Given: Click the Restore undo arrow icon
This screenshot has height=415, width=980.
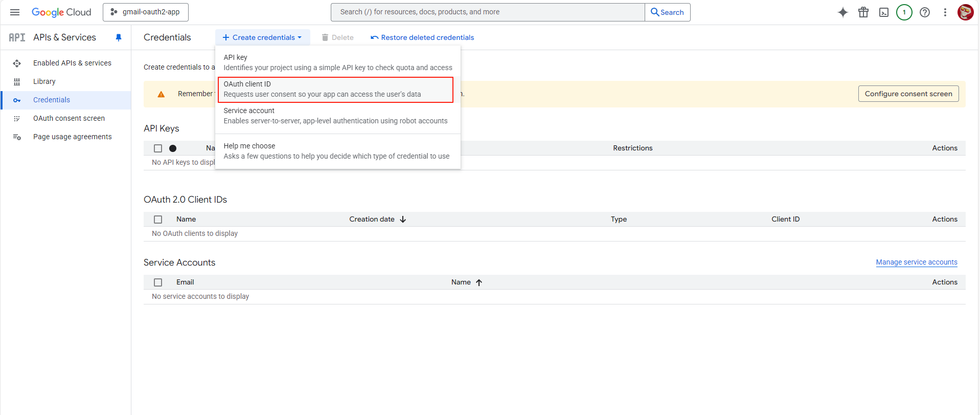Looking at the screenshot, I should [x=375, y=37].
